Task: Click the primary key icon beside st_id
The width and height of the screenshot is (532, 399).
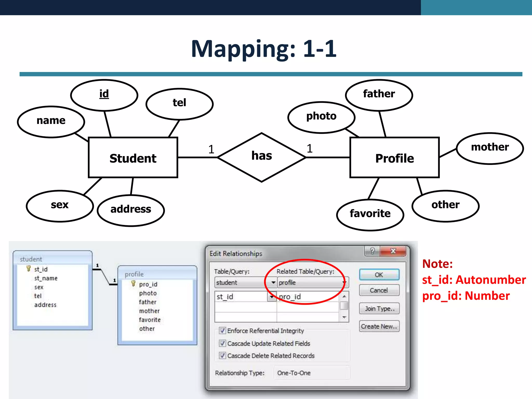Action: pos(29,269)
